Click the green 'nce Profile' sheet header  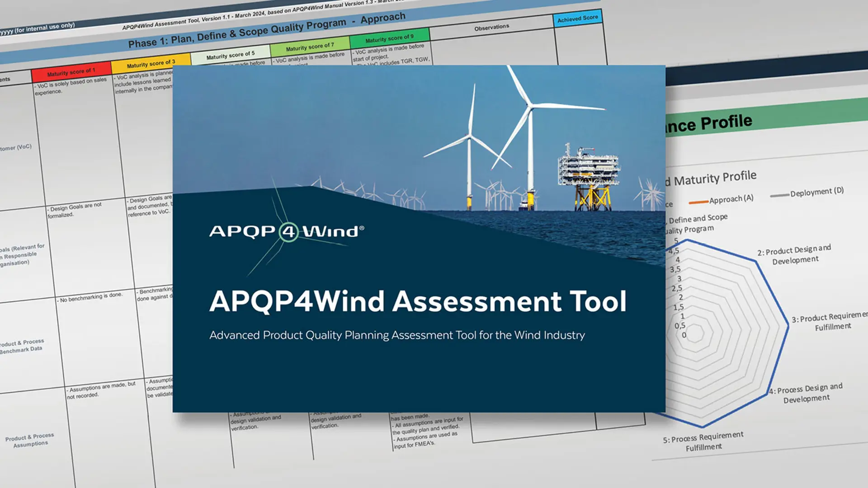click(708, 124)
